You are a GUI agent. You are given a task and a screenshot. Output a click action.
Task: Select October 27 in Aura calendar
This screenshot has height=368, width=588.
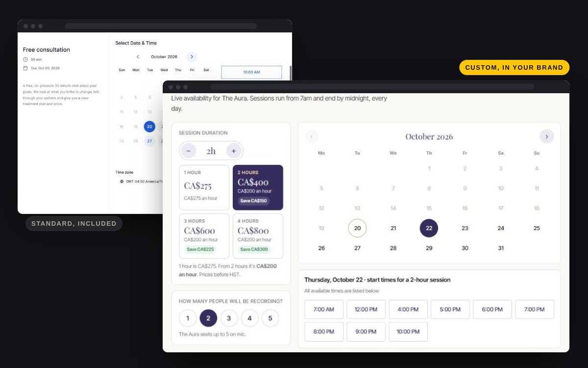pos(357,248)
